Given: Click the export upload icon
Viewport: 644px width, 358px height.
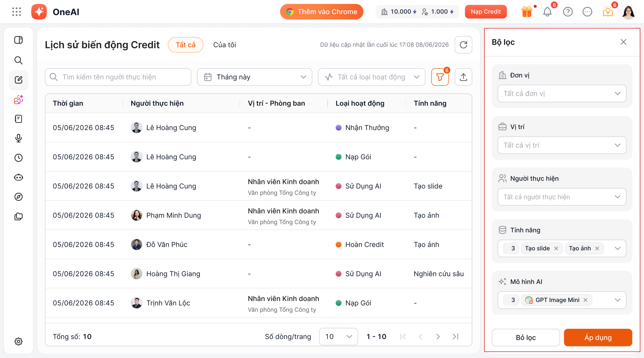Looking at the screenshot, I should point(463,77).
